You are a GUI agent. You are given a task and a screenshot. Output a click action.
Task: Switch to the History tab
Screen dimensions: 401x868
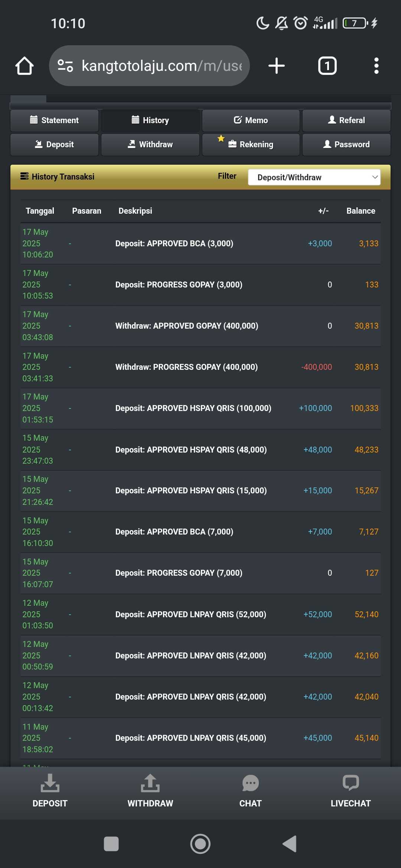(x=150, y=120)
